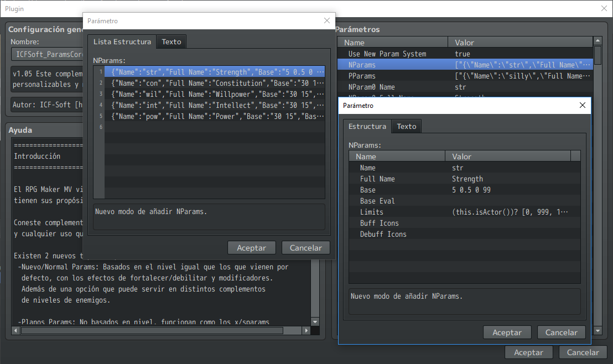Select the Lista Estructura tab
The image size is (613, 364).
click(x=122, y=42)
